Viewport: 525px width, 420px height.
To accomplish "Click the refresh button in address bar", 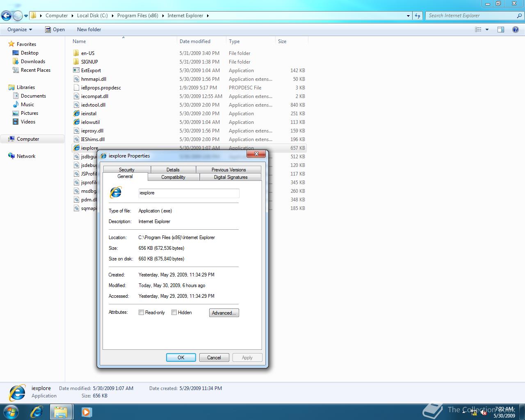I will (418, 16).
